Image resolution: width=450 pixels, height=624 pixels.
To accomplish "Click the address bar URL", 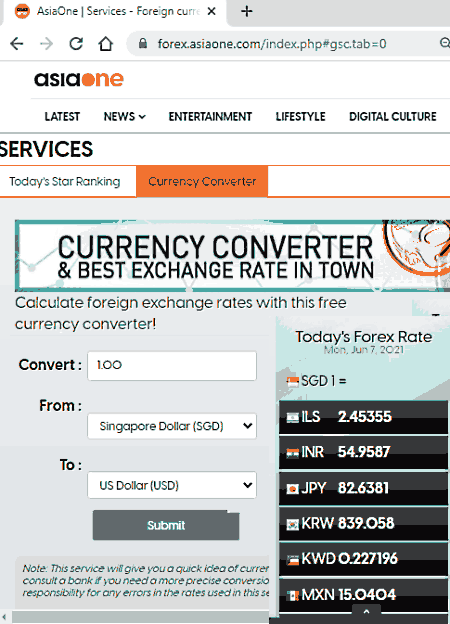I will click(x=272, y=43).
